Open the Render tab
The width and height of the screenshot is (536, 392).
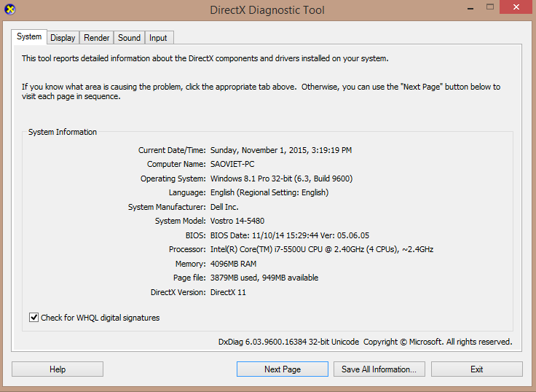pos(97,38)
